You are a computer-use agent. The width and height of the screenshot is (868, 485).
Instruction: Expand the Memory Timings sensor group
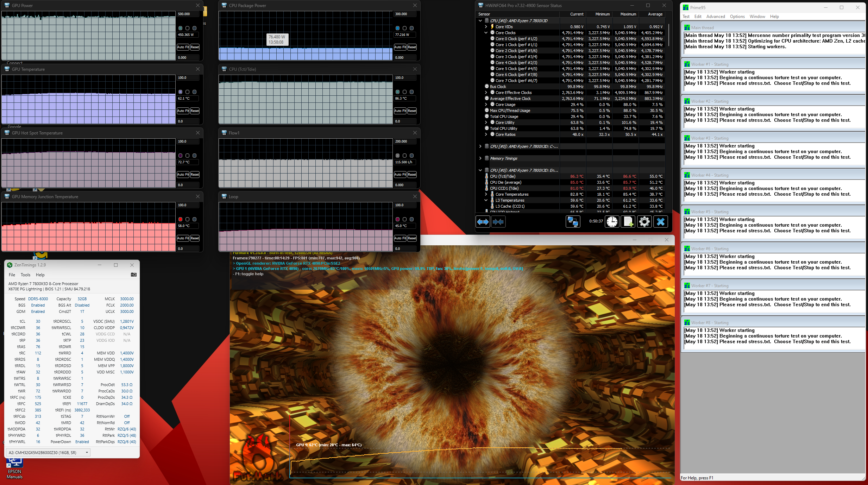pos(480,158)
